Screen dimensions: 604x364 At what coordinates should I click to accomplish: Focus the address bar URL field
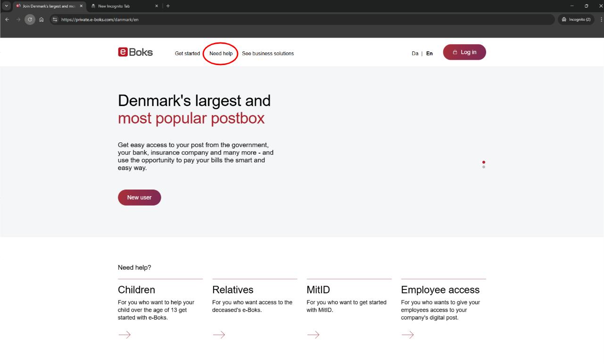(302, 19)
